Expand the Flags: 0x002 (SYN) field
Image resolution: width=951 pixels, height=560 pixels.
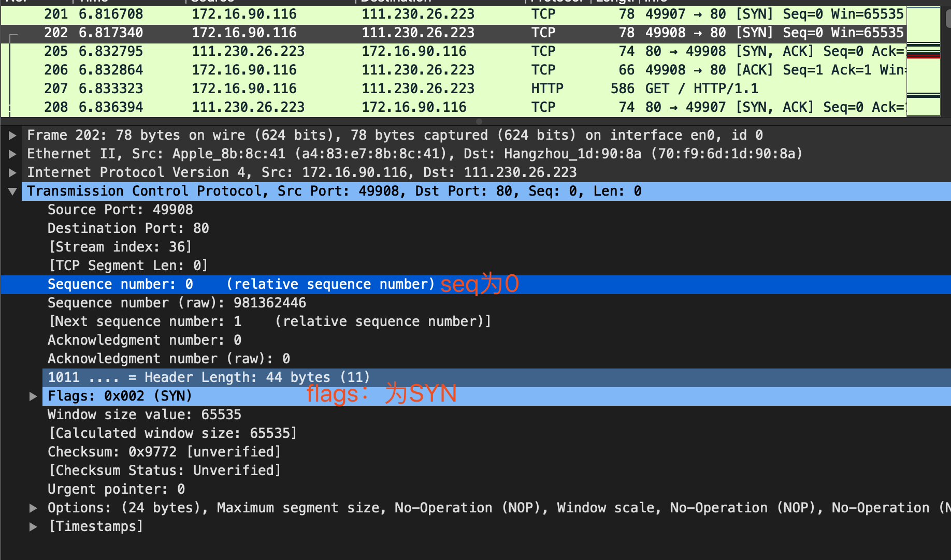click(33, 396)
